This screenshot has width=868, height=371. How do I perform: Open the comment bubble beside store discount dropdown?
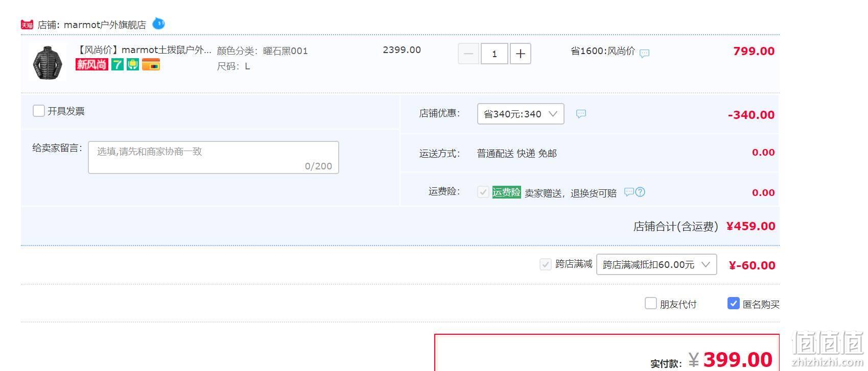coord(581,114)
